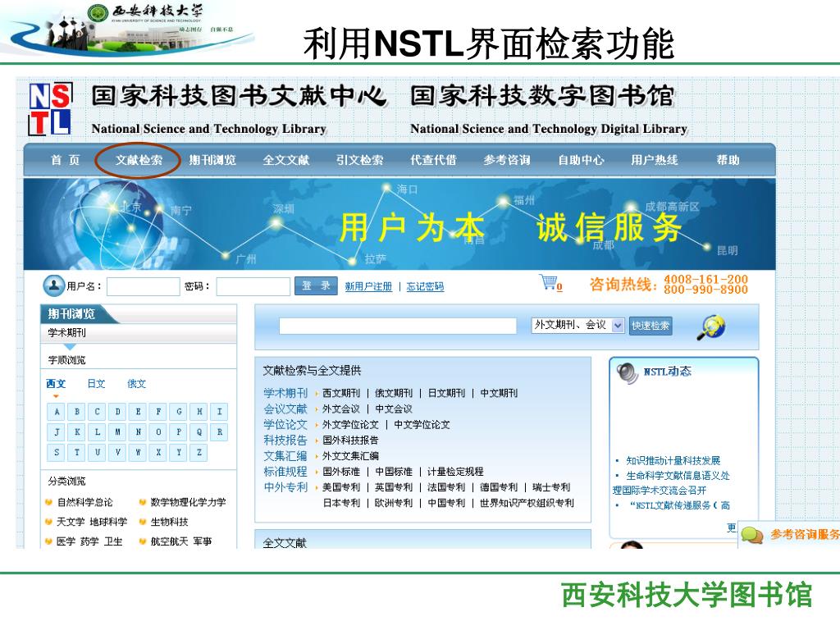Open 医学 药学 卫生 category
840x630 pixels.
pyautogui.click(x=89, y=541)
